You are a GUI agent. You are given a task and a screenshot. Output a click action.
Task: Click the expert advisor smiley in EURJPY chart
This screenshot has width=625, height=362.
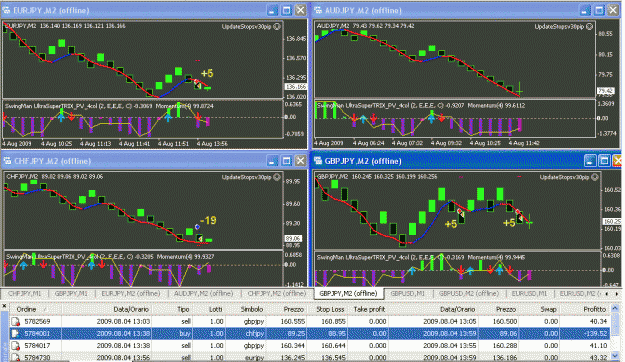coord(277,27)
